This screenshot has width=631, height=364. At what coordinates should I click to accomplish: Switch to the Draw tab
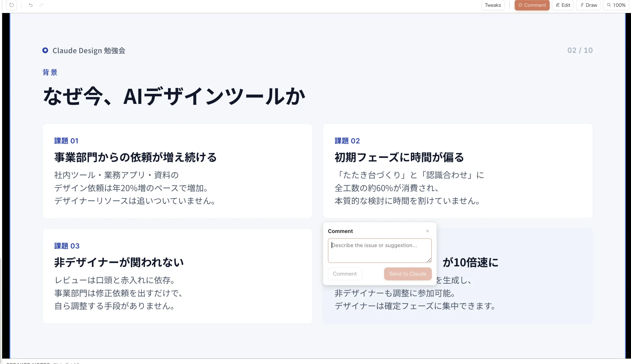coord(588,5)
